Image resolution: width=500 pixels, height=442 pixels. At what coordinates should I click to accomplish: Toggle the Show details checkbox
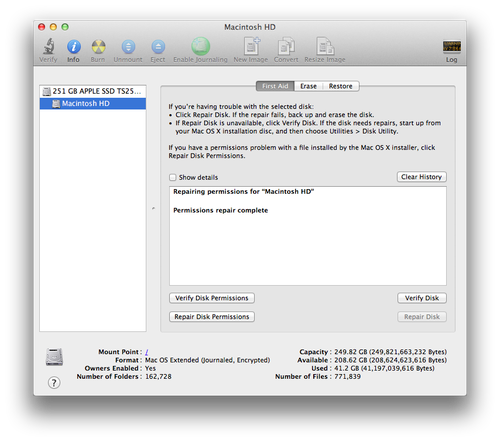(172, 177)
